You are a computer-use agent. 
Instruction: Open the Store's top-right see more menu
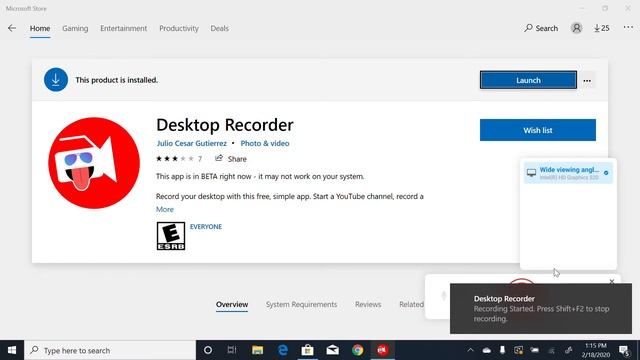[x=628, y=27]
